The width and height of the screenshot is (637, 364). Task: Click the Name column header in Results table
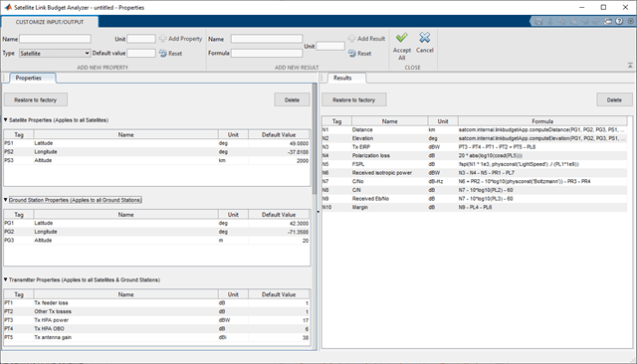click(x=389, y=121)
